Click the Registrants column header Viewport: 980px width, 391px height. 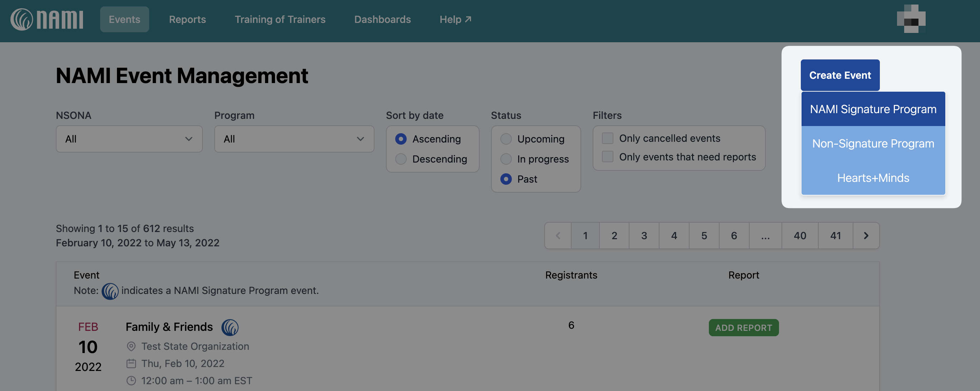571,275
